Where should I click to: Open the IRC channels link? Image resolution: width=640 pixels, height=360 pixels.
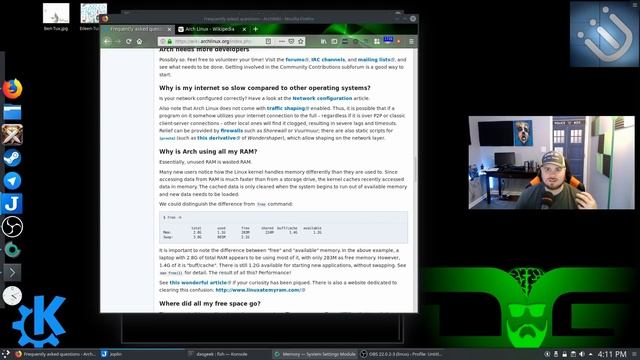tap(328, 60)
